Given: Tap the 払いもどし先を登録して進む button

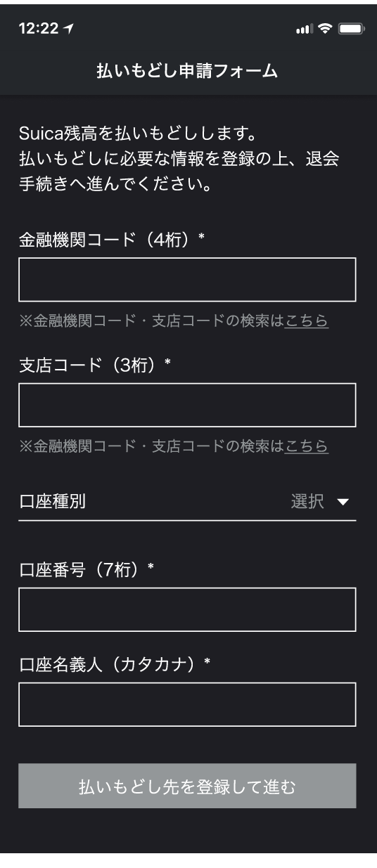Looking at the screenshot, I should 187,786.
